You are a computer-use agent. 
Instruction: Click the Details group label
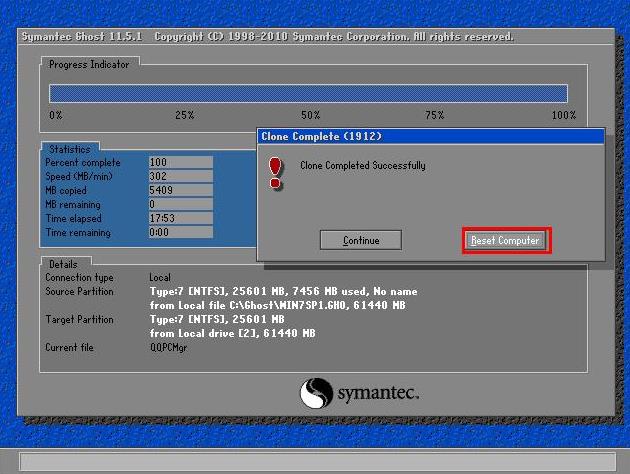(x=63, y=264)
